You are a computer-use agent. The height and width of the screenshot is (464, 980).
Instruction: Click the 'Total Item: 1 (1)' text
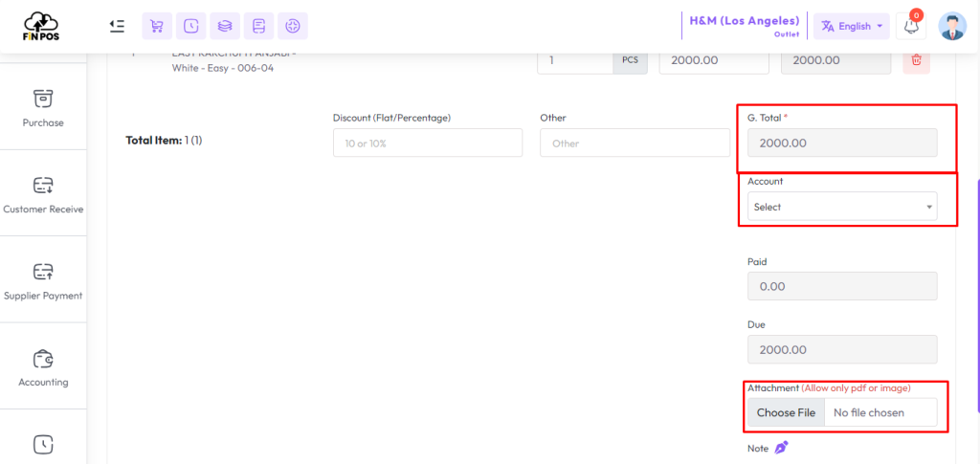[x=164, y=140]
